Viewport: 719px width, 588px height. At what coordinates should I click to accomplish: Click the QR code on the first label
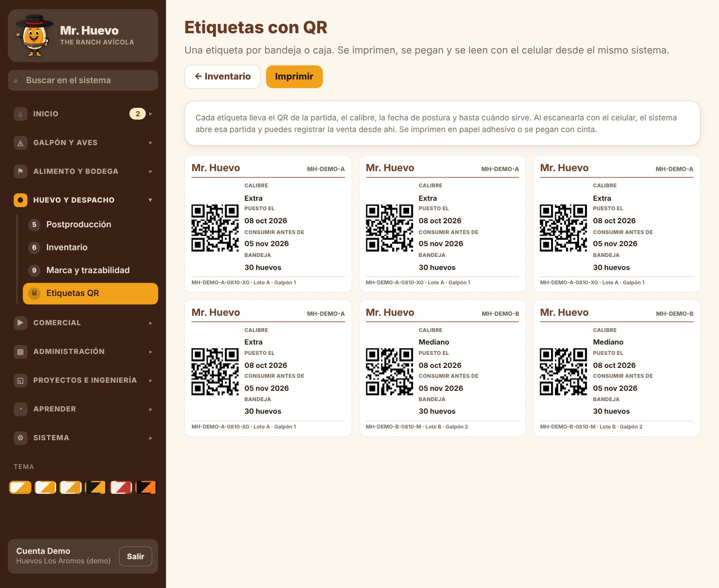click(x=215, y=228)
